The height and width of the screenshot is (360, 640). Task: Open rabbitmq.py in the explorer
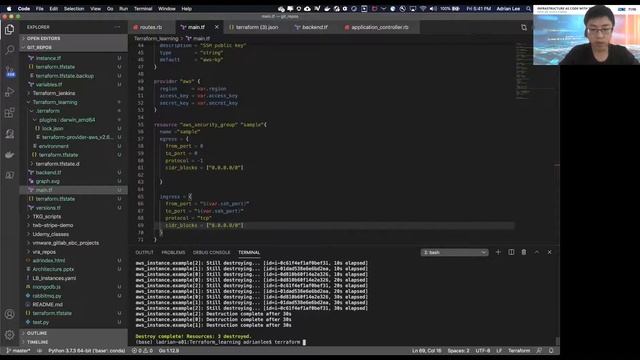pyautogui.click(x=73, y=296)
